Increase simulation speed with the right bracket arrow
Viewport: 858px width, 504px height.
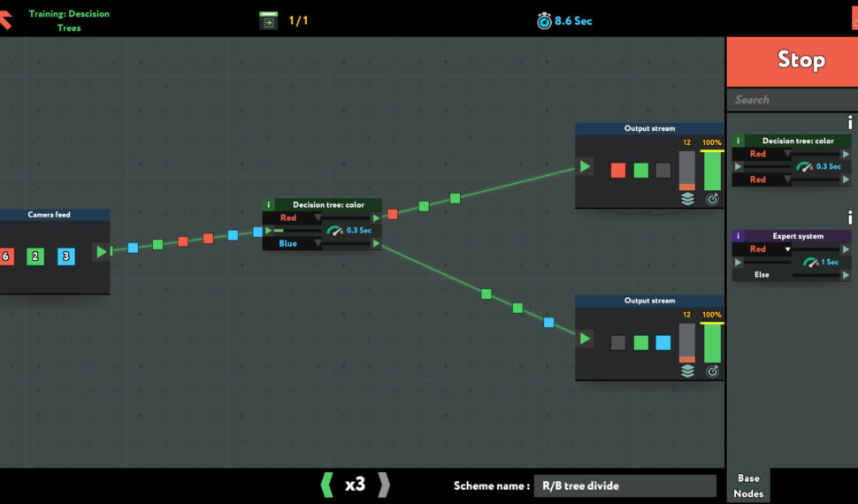[384, 485]
